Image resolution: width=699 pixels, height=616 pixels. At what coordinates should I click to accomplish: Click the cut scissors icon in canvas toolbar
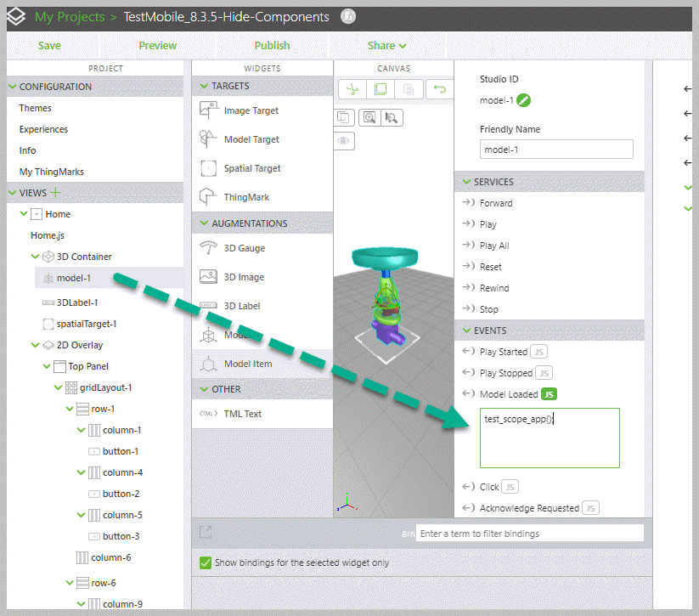click(353, 89)
